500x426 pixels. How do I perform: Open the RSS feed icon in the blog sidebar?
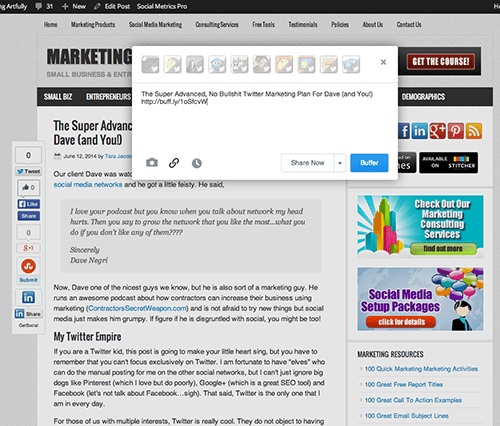pyautogui.click(x=474, y=131)
